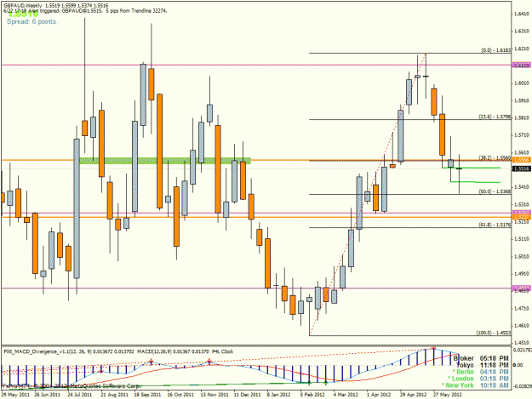Click the 18 Sep 2011 date label
The height and width of the screenshot is (399, 532).
pyautogui.click(x=147, y=395)
